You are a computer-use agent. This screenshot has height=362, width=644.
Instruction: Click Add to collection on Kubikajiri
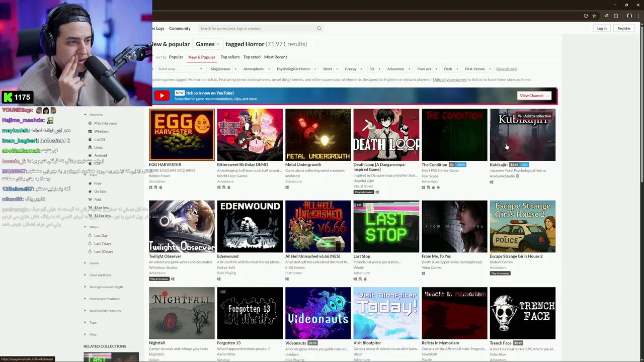pyautogui.click(x=534, y=116)
